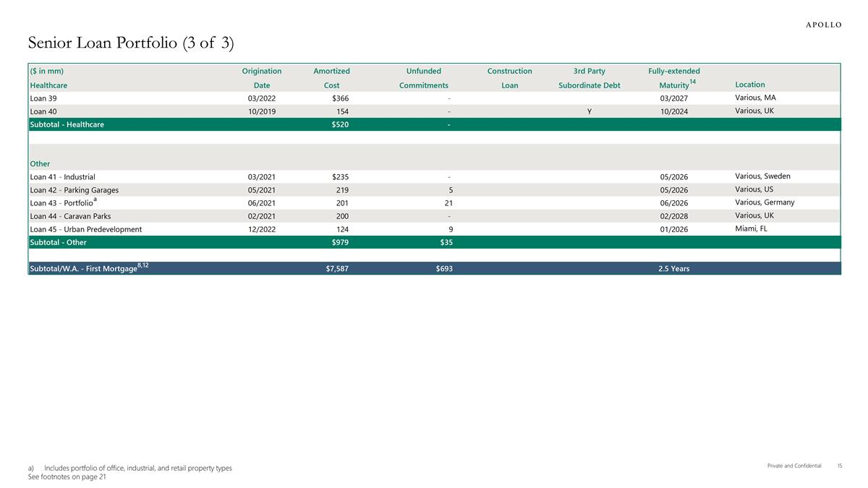The height and width of the screenshot is (488, 868).
Task: Click the Other section heading
Action: (x=40, y=163)
